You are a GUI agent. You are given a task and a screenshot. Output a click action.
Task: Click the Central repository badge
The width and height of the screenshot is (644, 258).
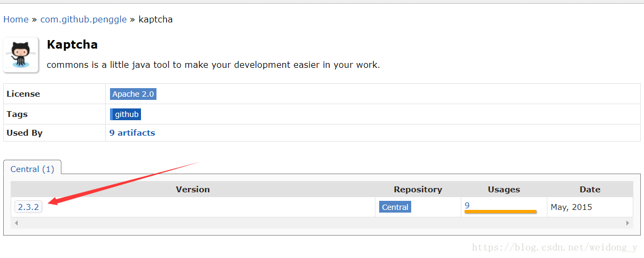click(x=395, y=207)
